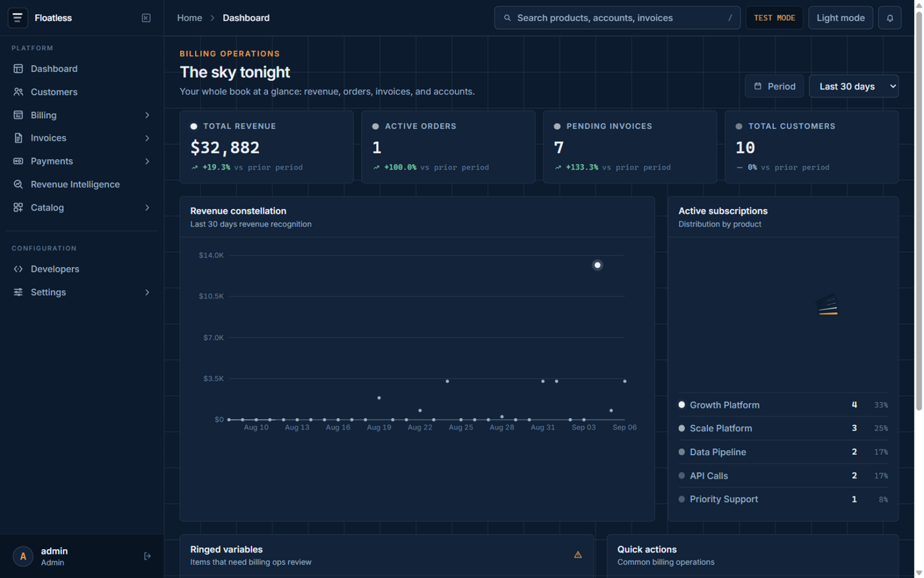The image size is (924, 578).
Task: Expand the Invoices submenu chevron
Action: click(147, 138)
